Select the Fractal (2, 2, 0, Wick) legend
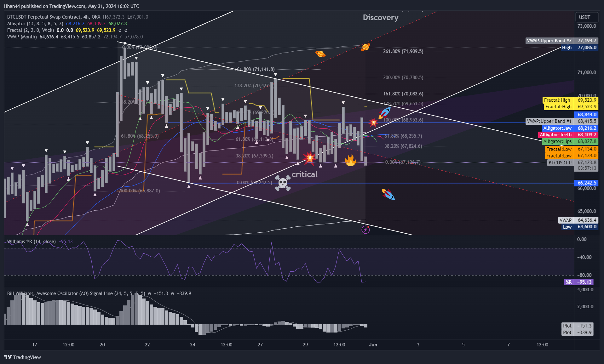The width and height of the screenshot is (604, 364). tap(31, 30)
